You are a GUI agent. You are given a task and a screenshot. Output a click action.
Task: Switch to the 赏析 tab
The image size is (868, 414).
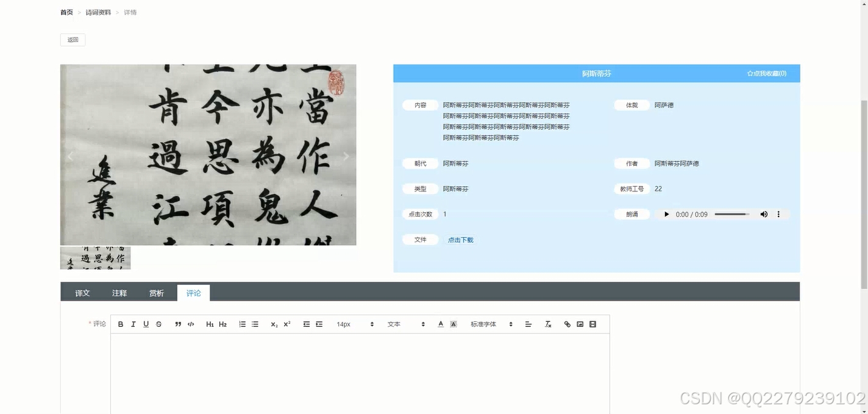pyautogui.click(x=156, y=293)
